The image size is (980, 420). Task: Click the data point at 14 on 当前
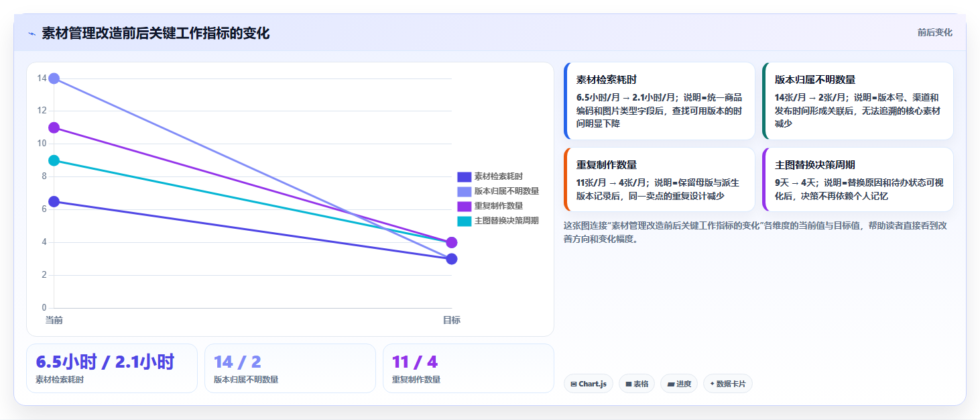(54, 78)
